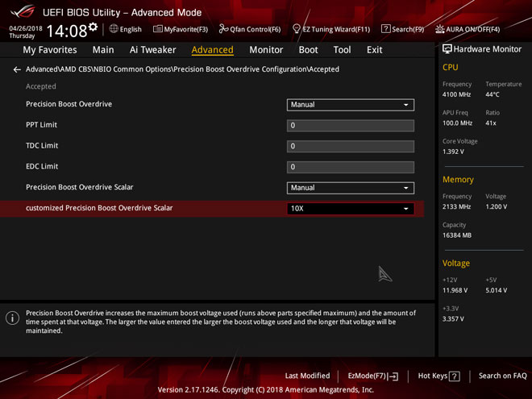
Task: Click the +12V 11.968 V reading
Action: pyautogui.click(x=455, y=290)
